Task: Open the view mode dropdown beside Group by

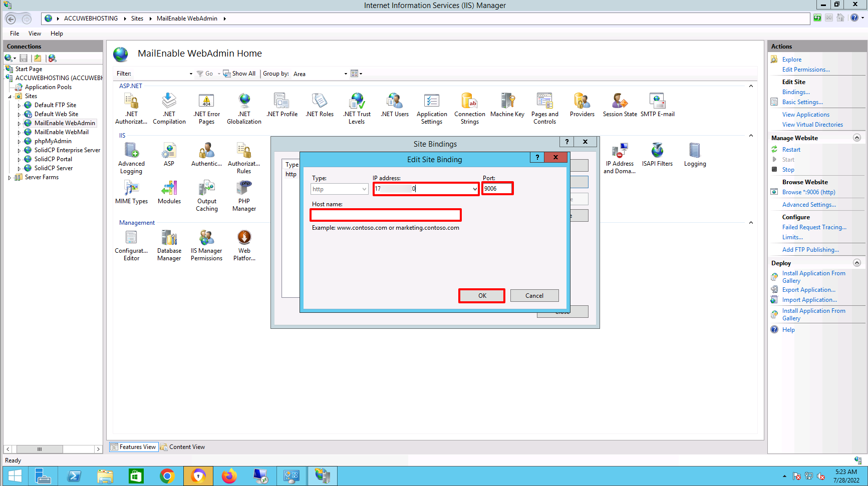Action: click(356, 74)
